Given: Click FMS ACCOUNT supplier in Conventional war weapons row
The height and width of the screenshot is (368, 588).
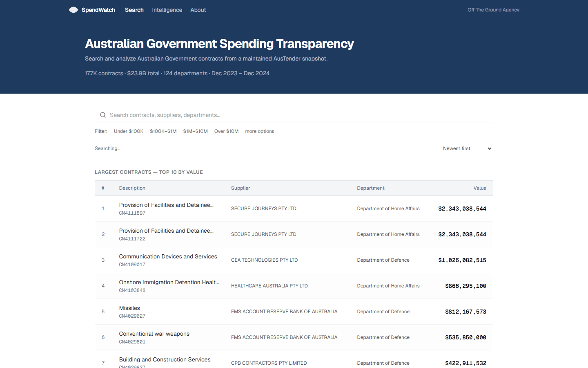Looking at the screenshot, I should pyautogui.click(x=284, y=337).
